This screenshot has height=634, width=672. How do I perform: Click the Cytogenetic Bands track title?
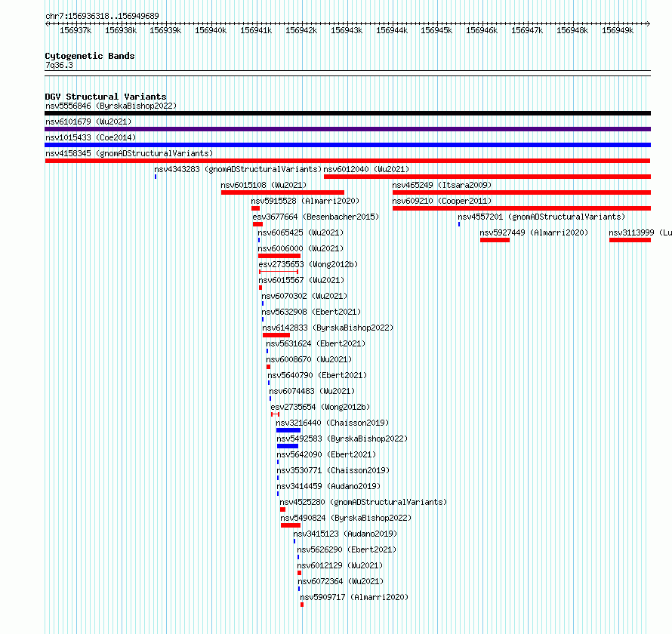coord(90,56)
